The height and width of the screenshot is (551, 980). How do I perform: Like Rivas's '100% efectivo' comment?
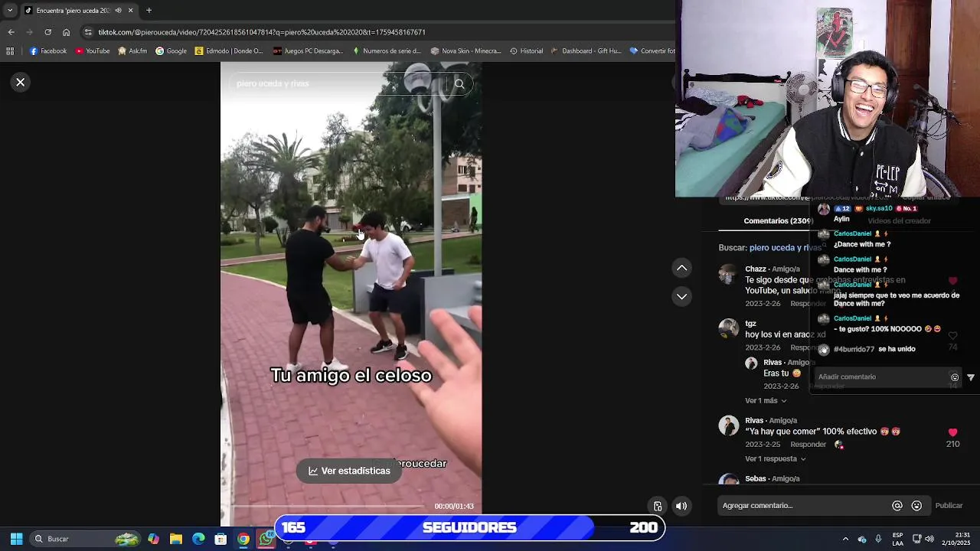pos(952,432)
